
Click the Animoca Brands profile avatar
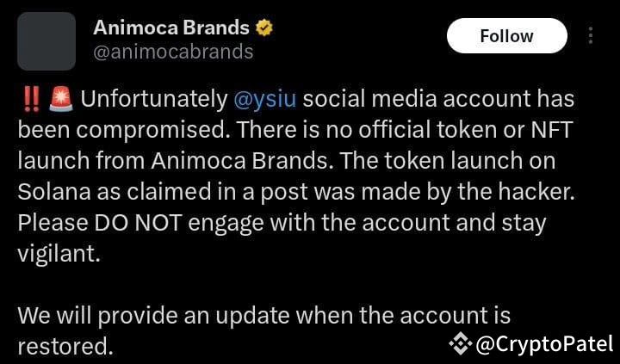click(46, 41)
